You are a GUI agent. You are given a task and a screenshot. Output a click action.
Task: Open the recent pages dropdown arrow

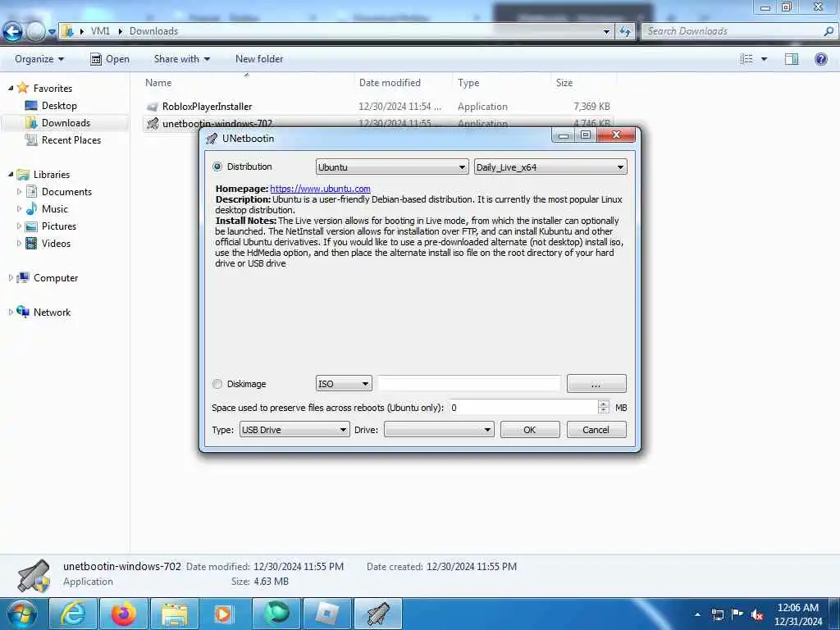(52, 32)
